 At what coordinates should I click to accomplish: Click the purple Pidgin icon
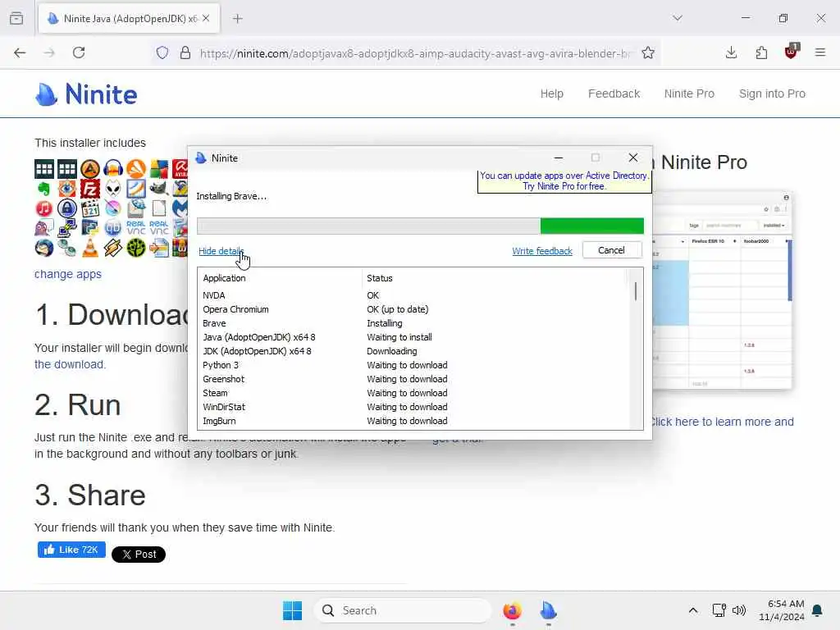44,228
